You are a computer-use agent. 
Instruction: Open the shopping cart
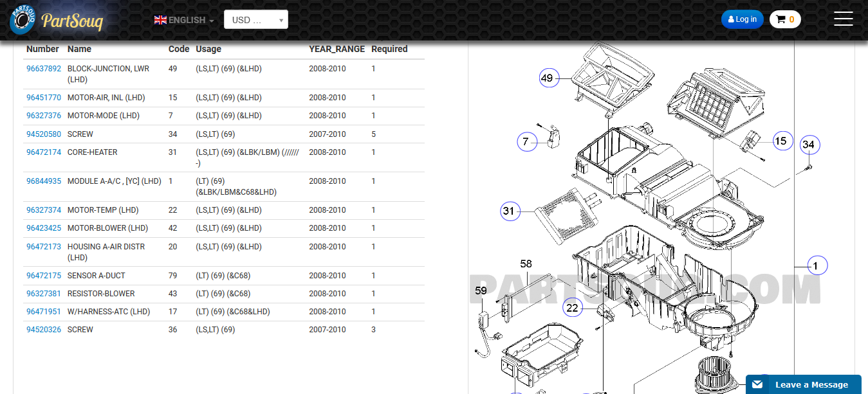784,19
